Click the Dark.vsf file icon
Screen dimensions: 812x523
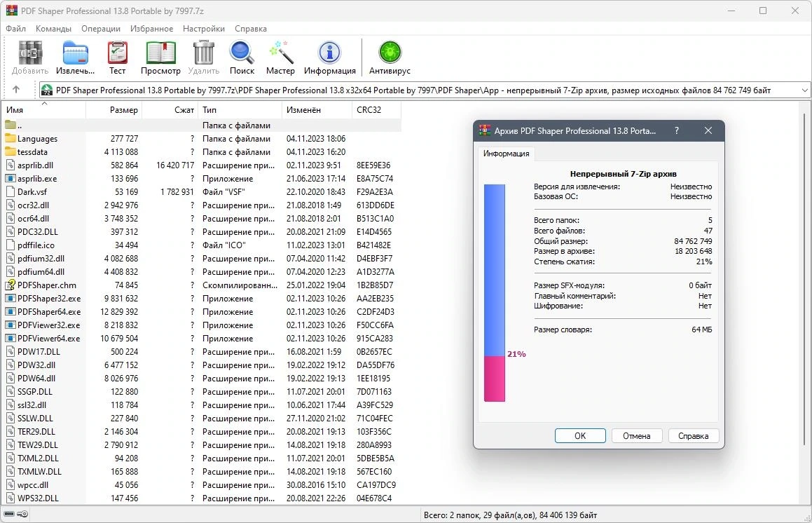tap(11, 192)
